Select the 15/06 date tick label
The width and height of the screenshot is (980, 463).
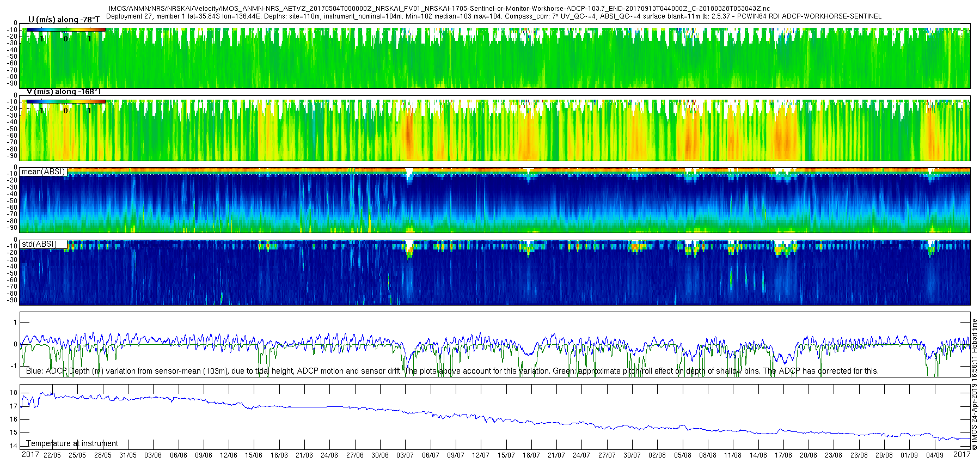254,455
